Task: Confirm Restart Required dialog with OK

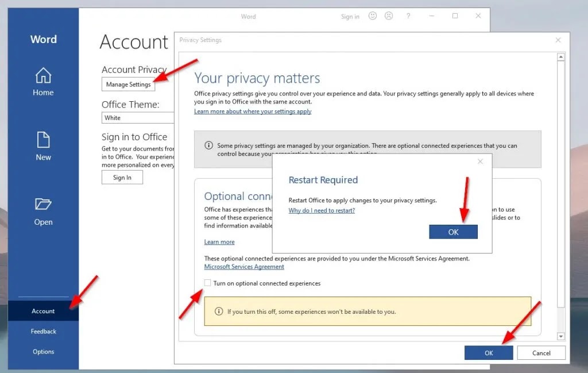Action: pos(454,232)
